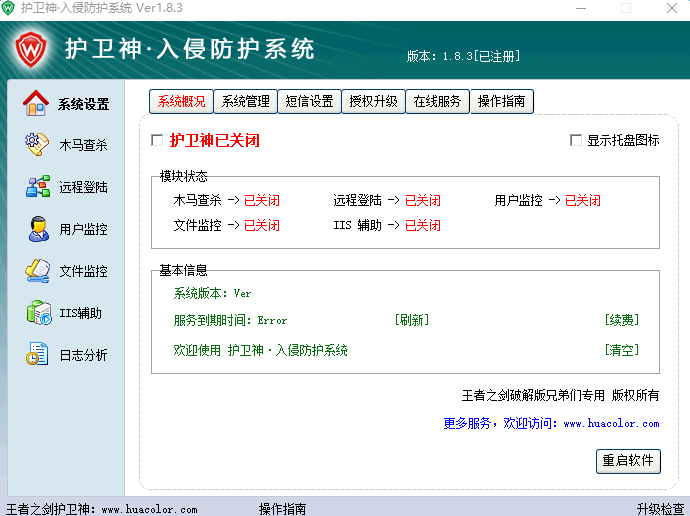Click the gear scroll icon for 木马查杀
Screen dimensions: 690x516
37,144
